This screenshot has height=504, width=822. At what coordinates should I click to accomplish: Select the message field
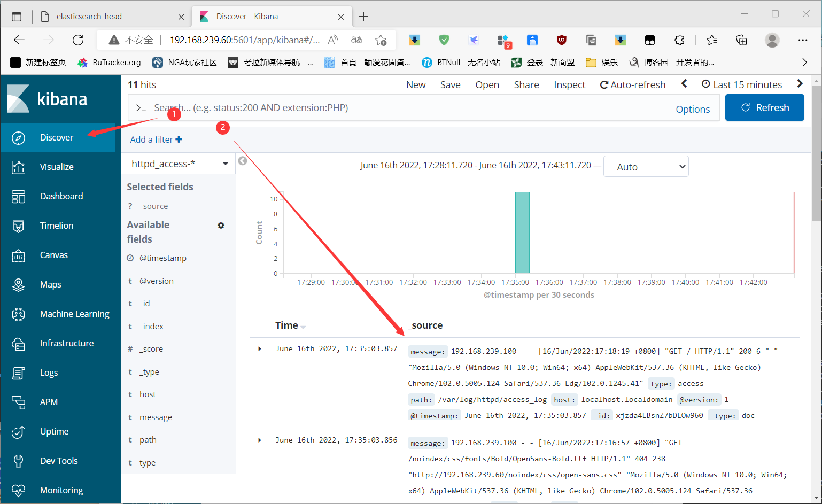(156, 417)
